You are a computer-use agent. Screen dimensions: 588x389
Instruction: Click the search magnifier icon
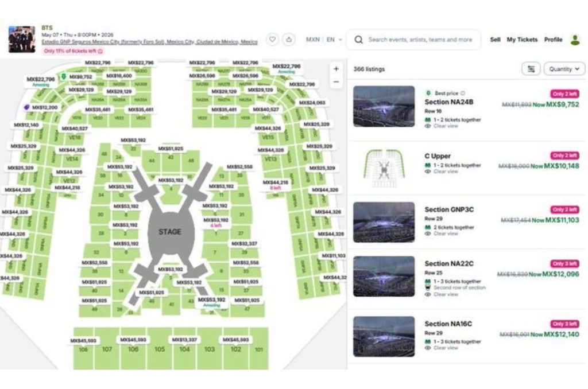(x=359, y=40)
